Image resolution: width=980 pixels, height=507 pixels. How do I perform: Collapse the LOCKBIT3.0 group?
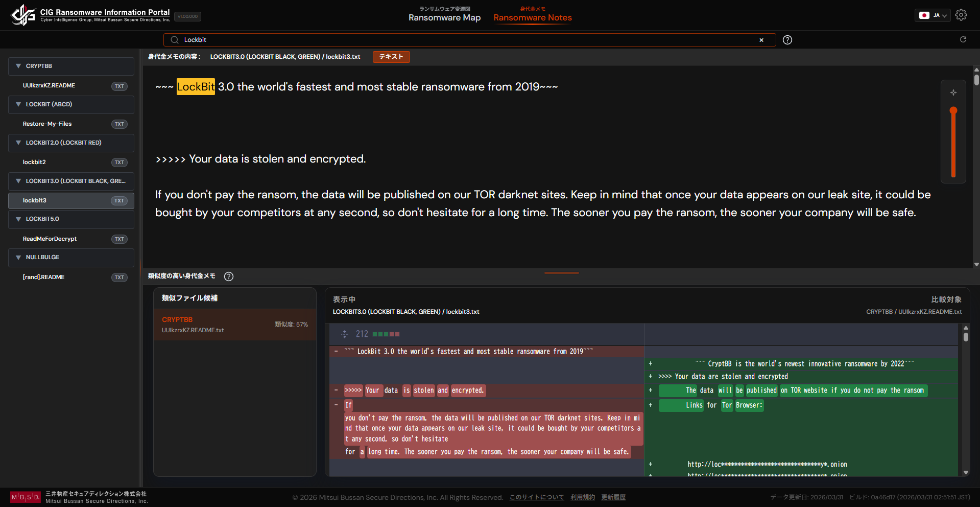[71, 181]
